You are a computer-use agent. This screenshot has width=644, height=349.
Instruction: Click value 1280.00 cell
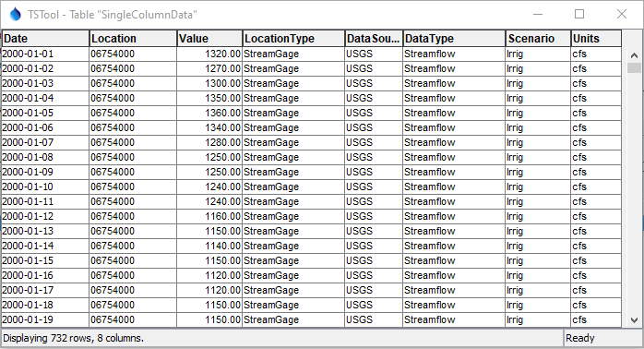click(x=209, y=142)
